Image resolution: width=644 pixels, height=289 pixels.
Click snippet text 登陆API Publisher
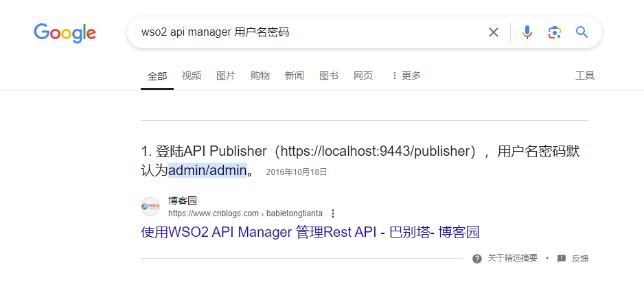pos(211,151)
